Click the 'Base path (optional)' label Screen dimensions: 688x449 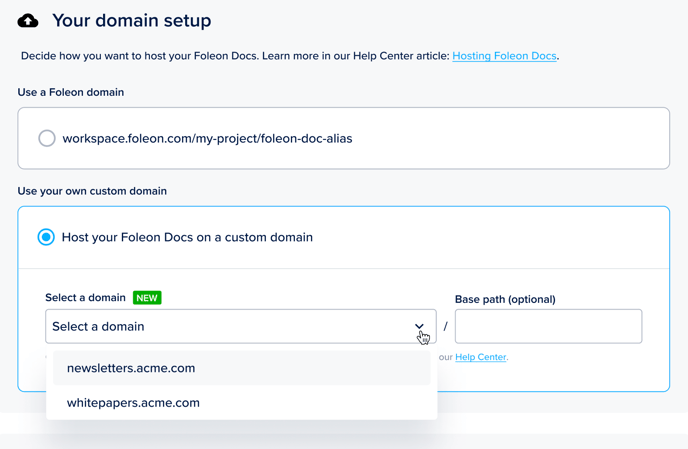tap(505, 299)
